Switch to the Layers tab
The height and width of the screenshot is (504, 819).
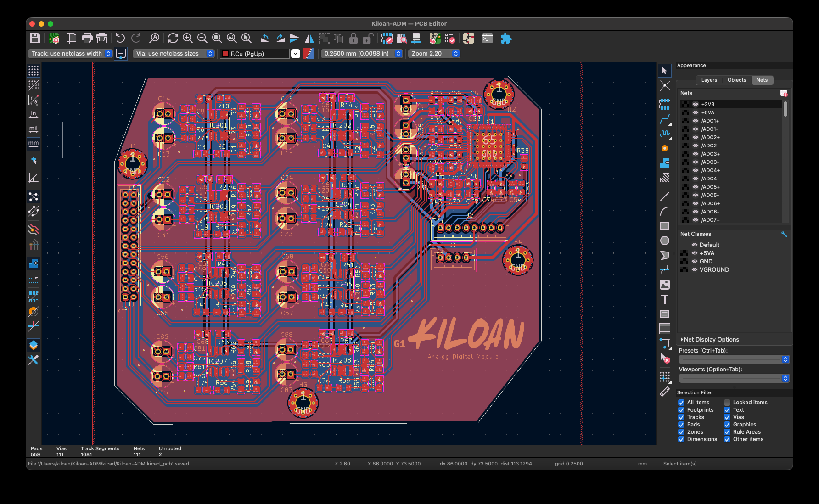(x=709, y=80)
